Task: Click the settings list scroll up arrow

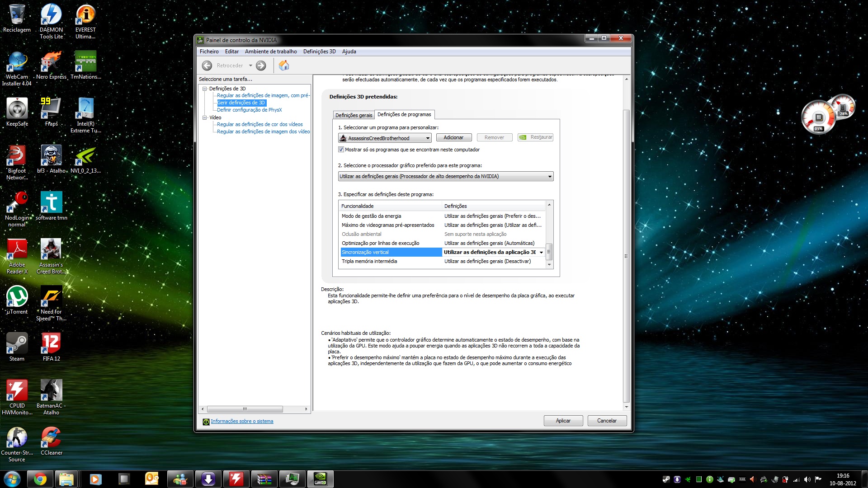Action: click(x=549, y=205)
